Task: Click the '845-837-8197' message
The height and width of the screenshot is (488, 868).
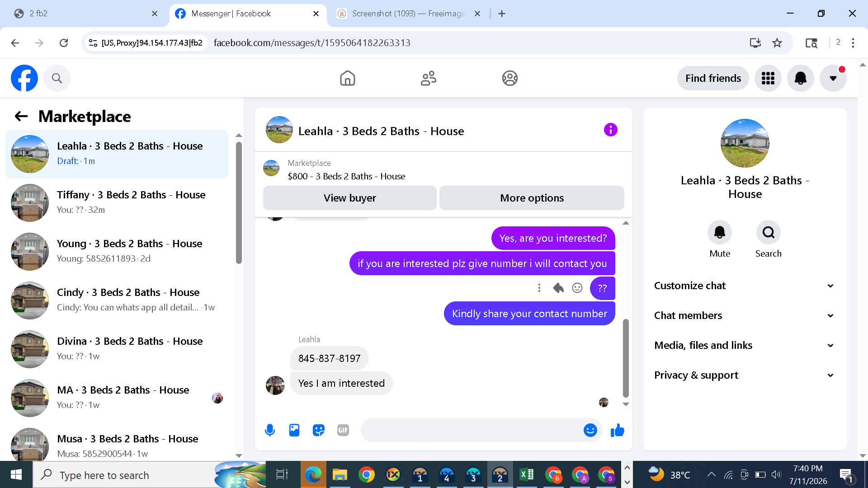Action: [x=330, y=358]
